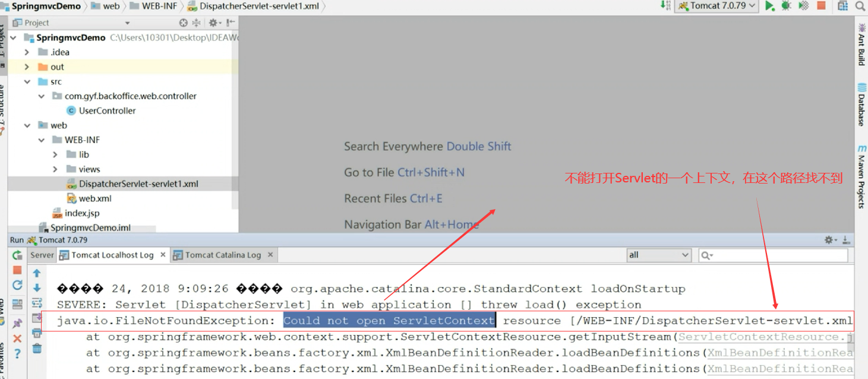The image size is (868, 379).
Task: Click the Update application refresh icon
Action: [x=17, y=285]
